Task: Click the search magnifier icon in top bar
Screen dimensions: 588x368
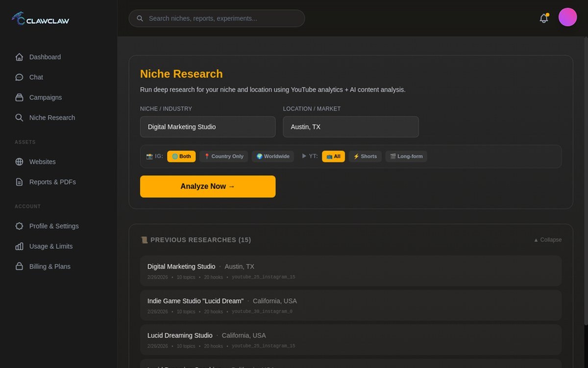Action: pos(140,18)
